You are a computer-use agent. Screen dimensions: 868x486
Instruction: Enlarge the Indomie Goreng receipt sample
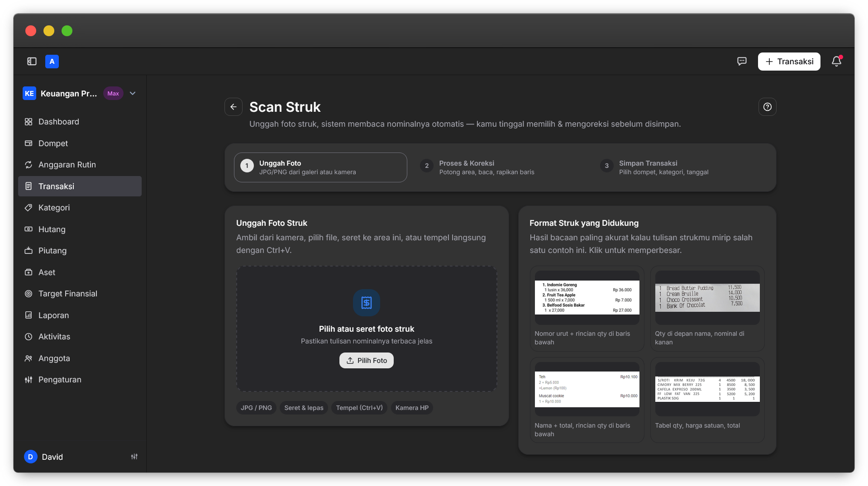587,309
